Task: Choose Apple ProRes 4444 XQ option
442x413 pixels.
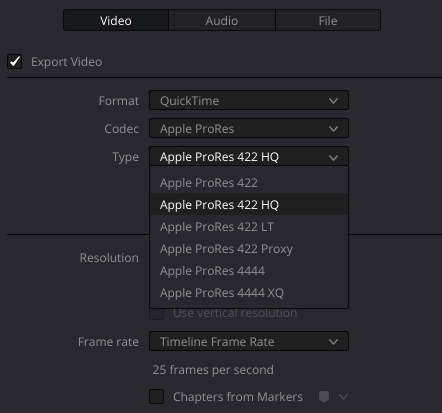Action: (249, 293)
